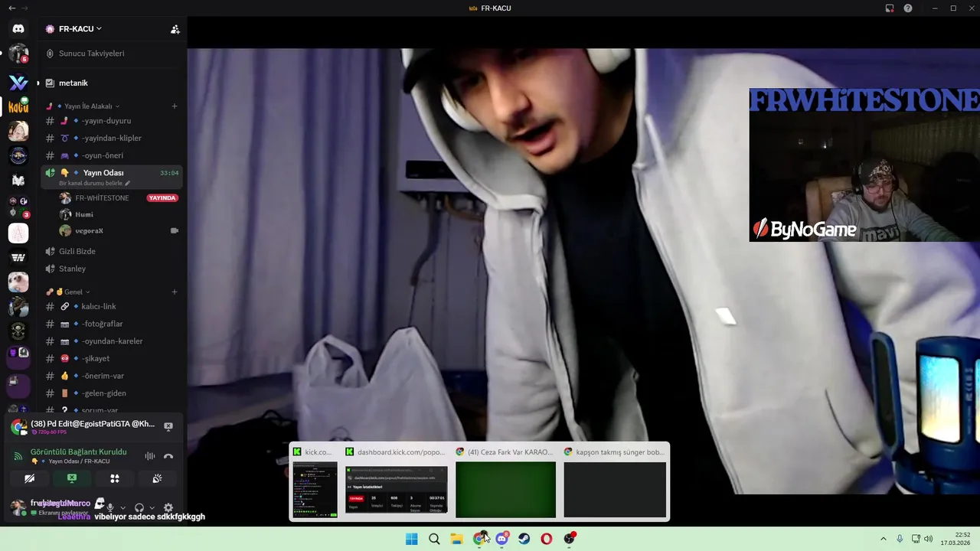Open the activities shapes button
This screenshot has height=551, width=980.
tap(115, 478)
